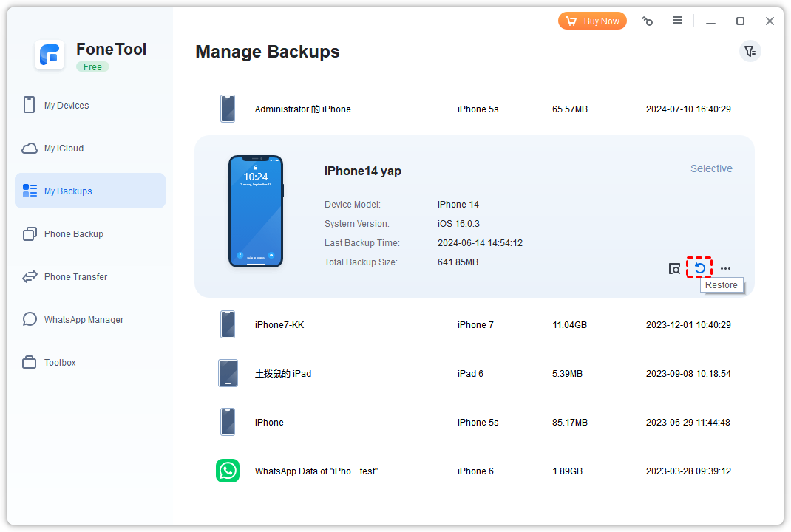Click the 65.57MB size value
This screenshot has height=532, width=791.
pos(570,109)
